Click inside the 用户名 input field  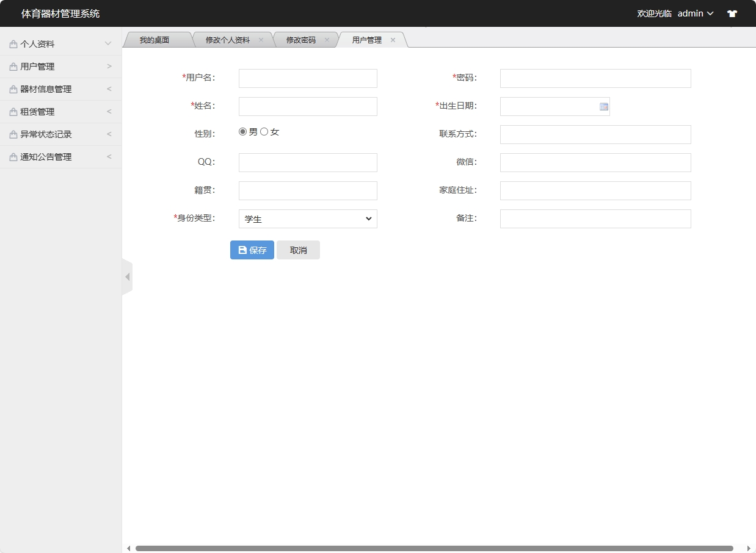308,78
